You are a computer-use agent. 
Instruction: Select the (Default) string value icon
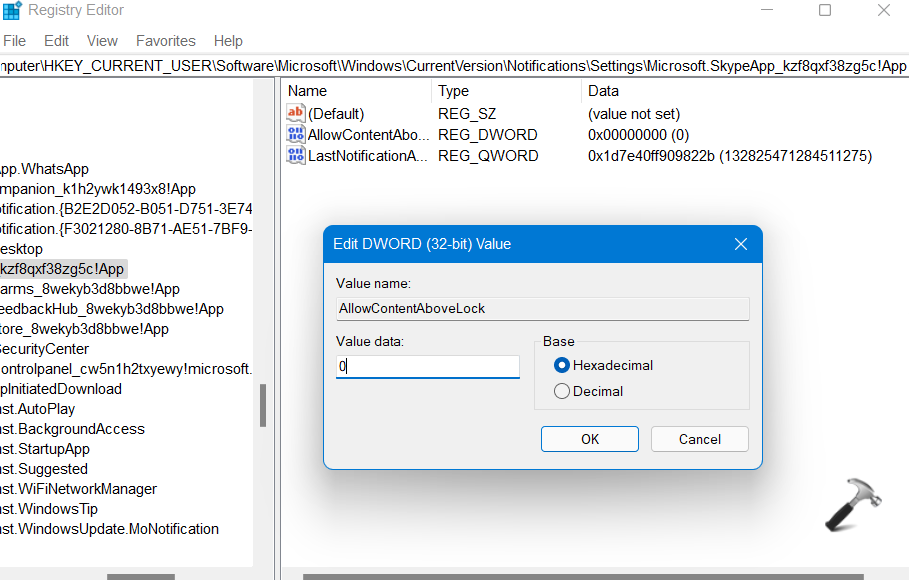coord(296,114)
